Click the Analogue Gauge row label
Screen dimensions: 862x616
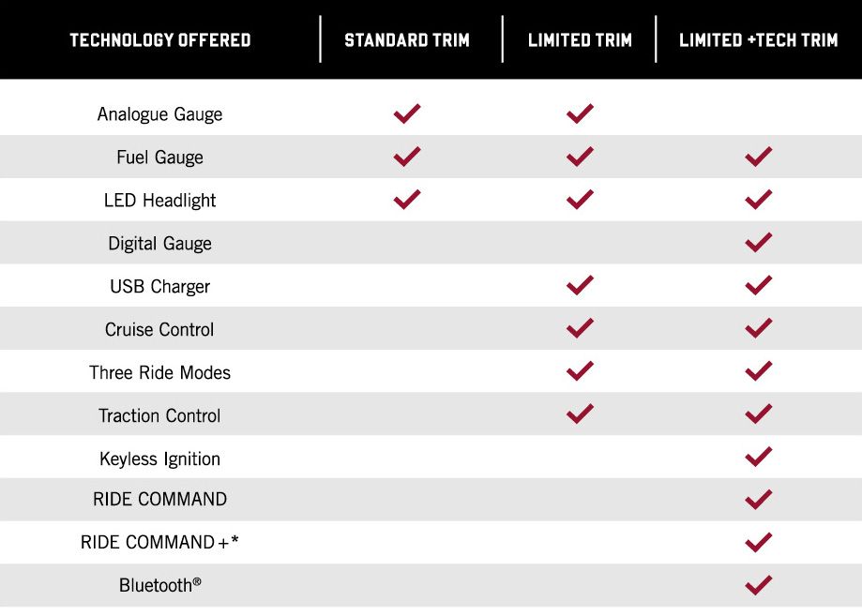point(160,114)
